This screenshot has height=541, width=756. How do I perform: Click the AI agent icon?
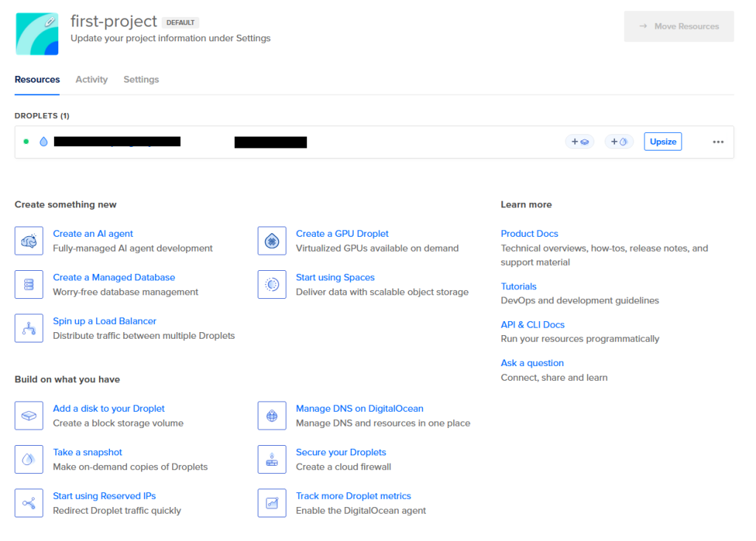[x=29, y=241]
